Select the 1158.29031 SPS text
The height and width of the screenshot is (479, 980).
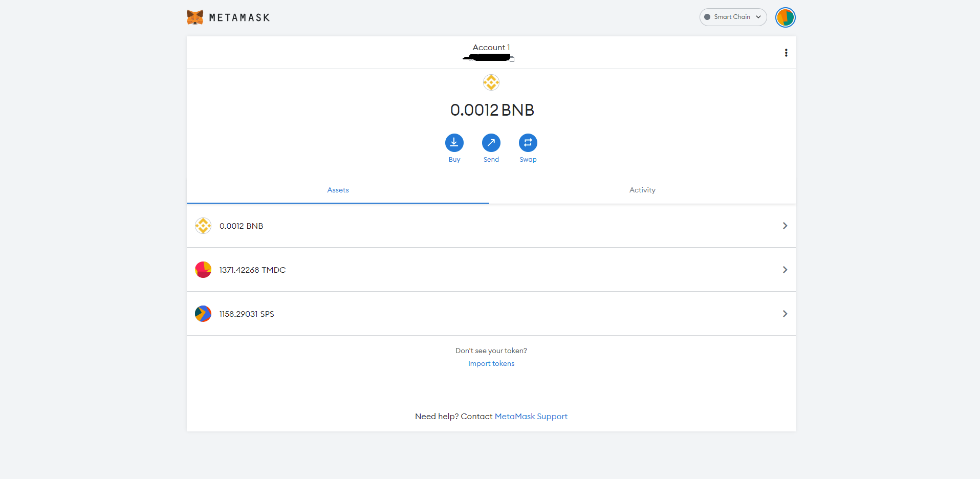247,314
